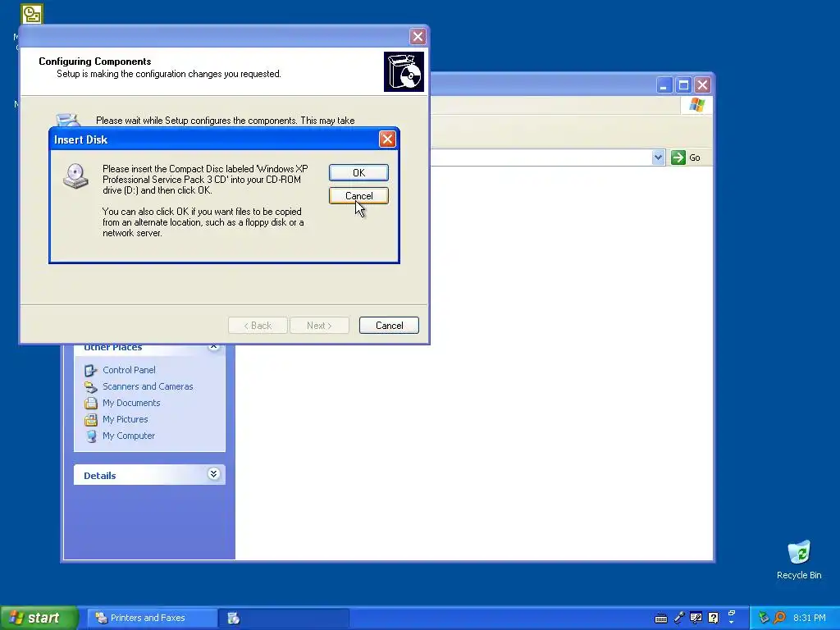840x630 pixels.
Task: Click the 8:31 PM system clock
Action: coord(810,618)
